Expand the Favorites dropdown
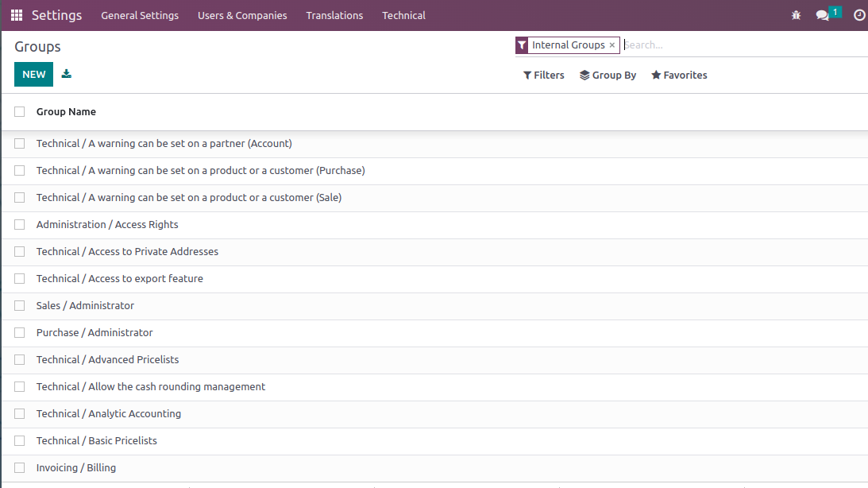 [679, 76]
